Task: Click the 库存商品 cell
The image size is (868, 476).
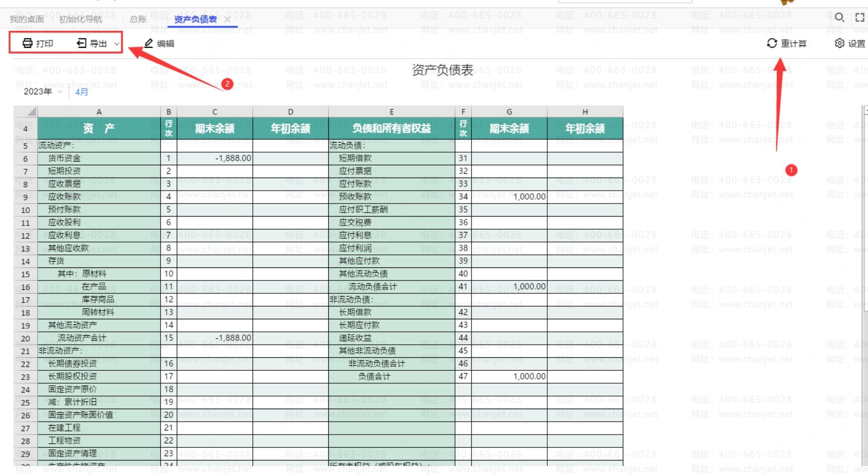Action: (x=99, y=299)
